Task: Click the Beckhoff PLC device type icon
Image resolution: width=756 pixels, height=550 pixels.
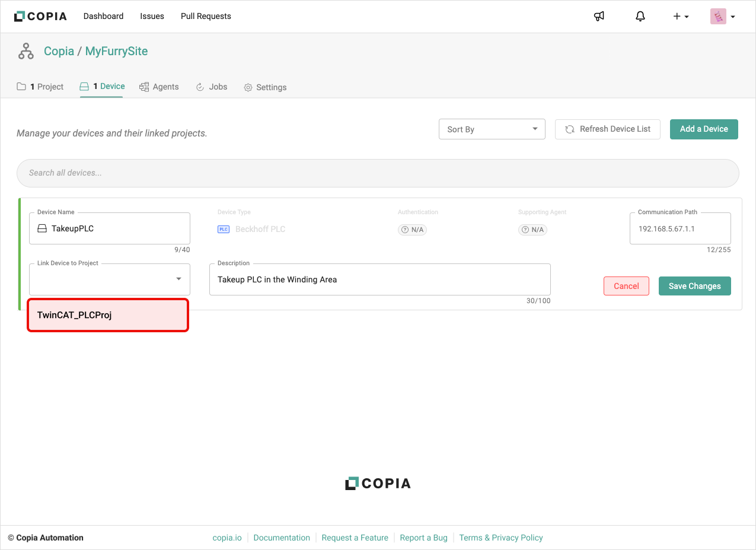Action: [224, 230]
